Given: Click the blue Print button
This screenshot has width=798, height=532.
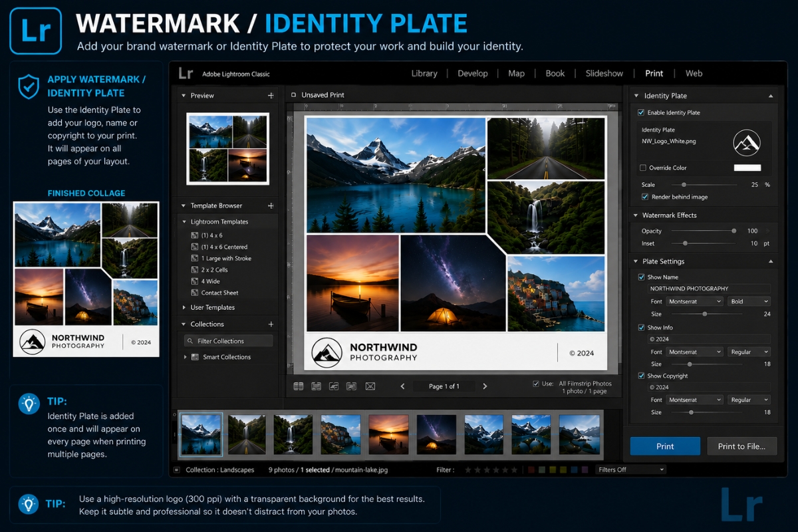Looking at the screenshot, I should [x=665, y=446].
